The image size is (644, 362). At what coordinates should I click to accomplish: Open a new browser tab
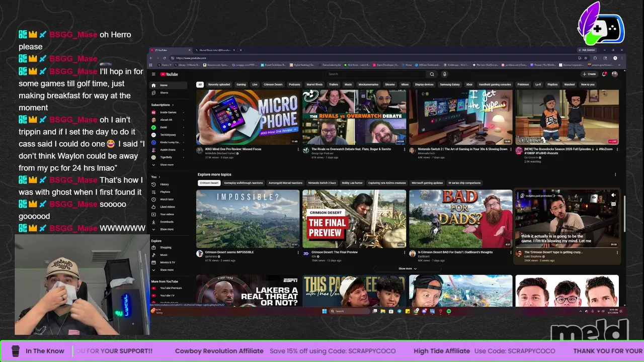[x=240, y=50]
